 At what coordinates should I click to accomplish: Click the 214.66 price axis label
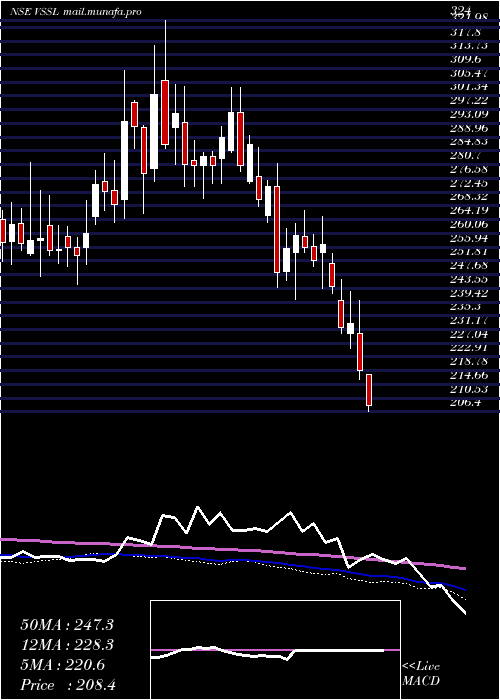coord(469,375)
